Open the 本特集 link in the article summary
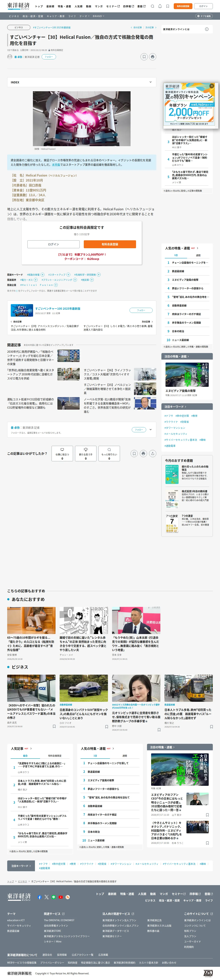This screenshot has height=980, width=220. 56,165
